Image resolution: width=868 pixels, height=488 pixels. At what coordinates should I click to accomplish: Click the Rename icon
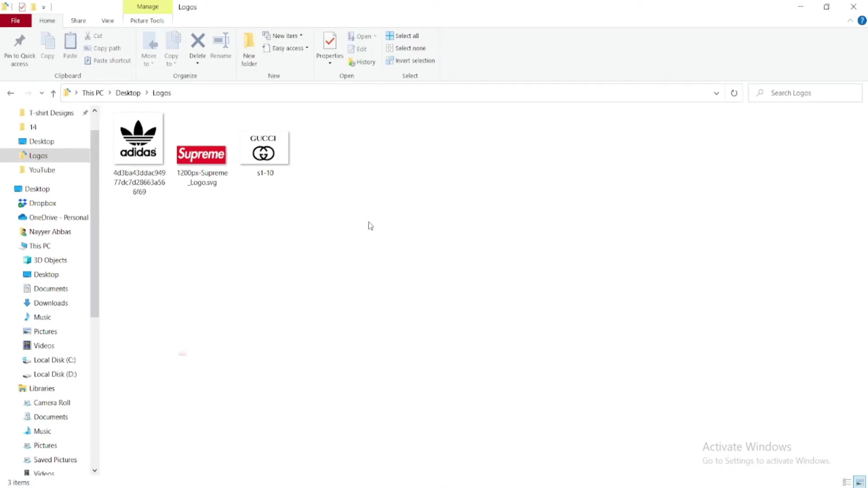click(x=221, y=41)
